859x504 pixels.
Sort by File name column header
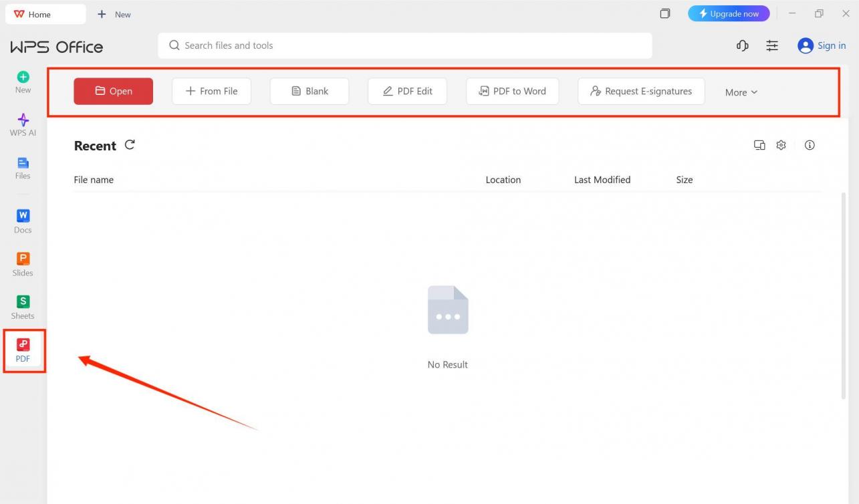94,180
